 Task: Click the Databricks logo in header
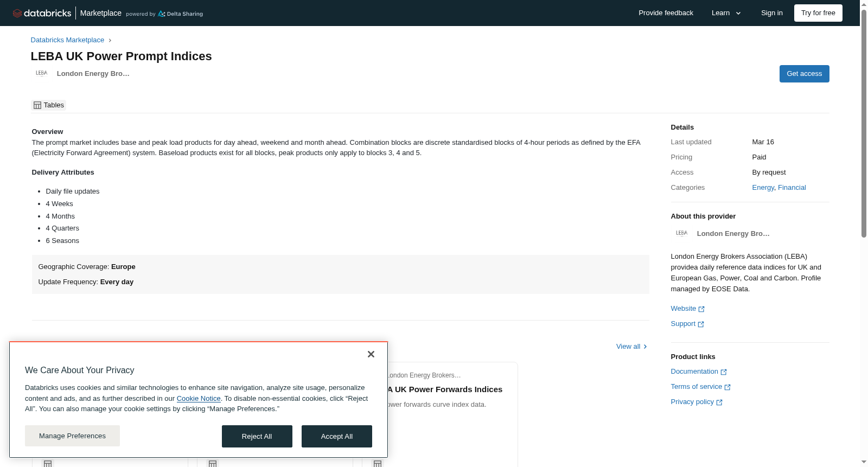42,13
